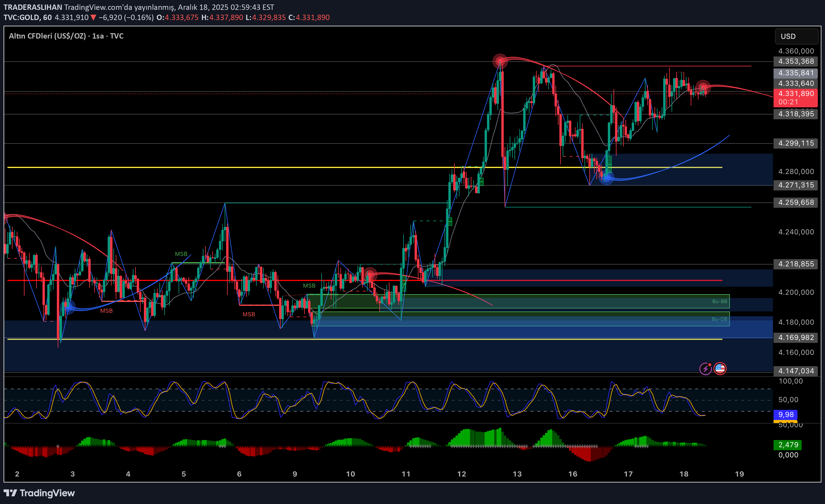Click the current price label 4.331,890

[796, 94]
